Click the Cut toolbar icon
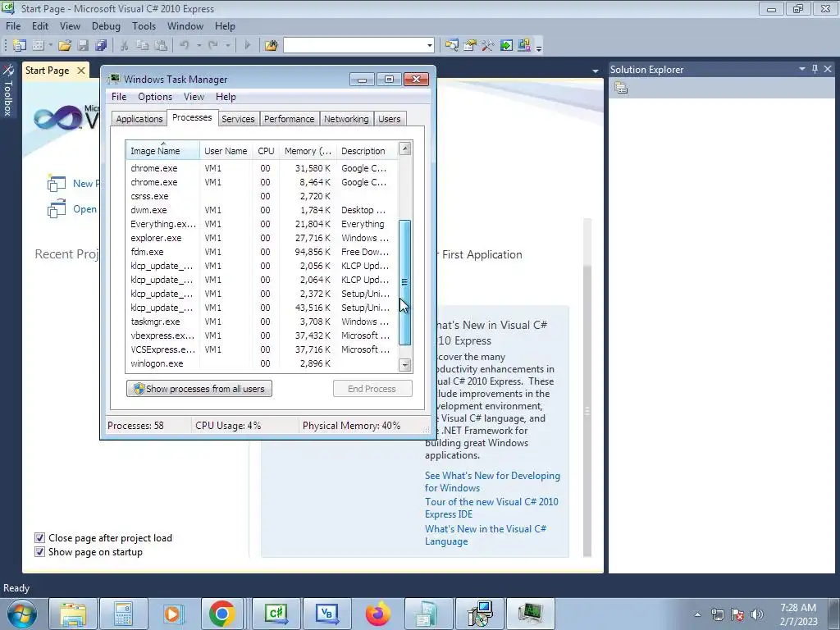 [x=125, y=46]
